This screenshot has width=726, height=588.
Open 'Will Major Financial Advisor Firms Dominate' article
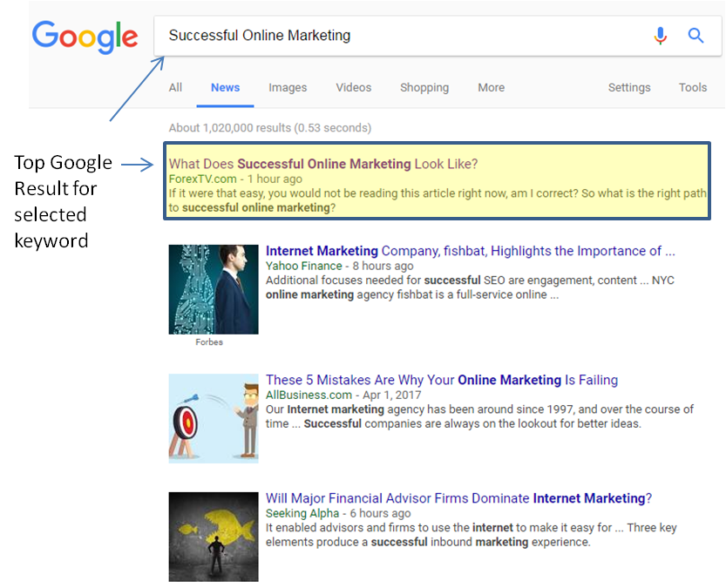[x=458, y=498]
